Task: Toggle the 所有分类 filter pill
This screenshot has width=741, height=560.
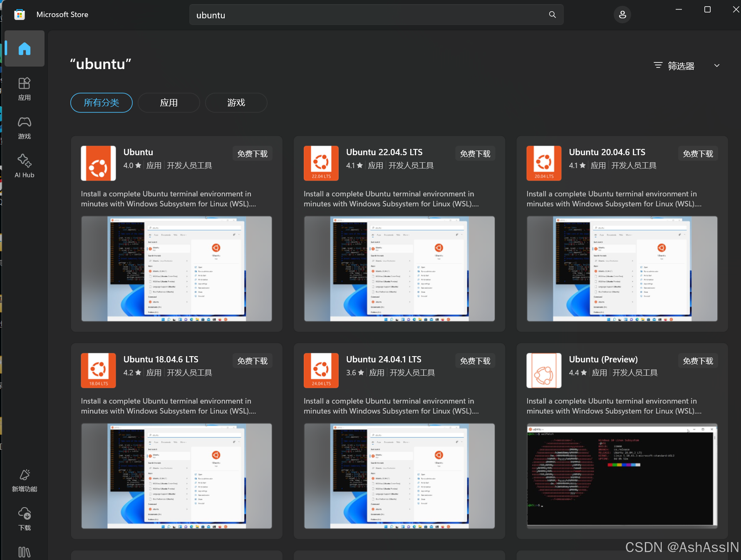Action: click(x=101, y=103)
